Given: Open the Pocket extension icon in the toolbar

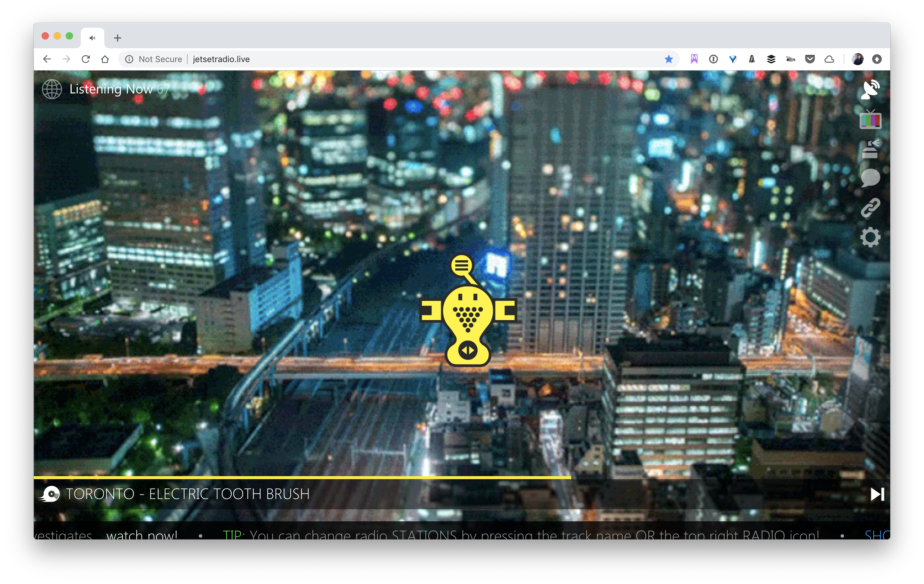Looking at the screenshot, I should (810, 59).
